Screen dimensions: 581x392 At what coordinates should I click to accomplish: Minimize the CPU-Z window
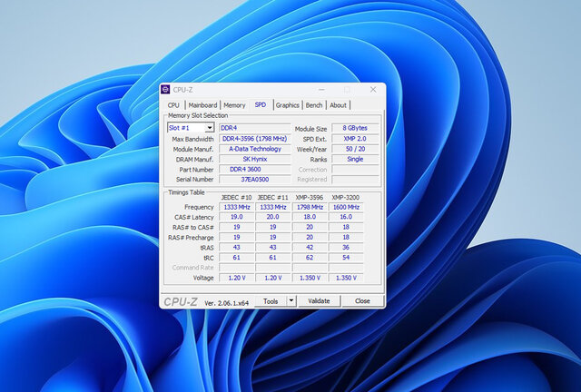321,90
